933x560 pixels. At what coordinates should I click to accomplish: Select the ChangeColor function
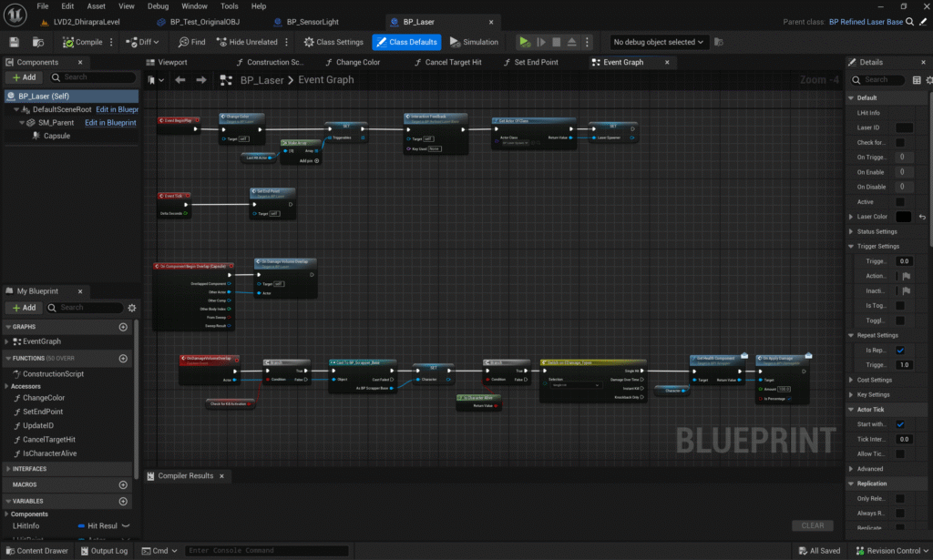(44, 398)
